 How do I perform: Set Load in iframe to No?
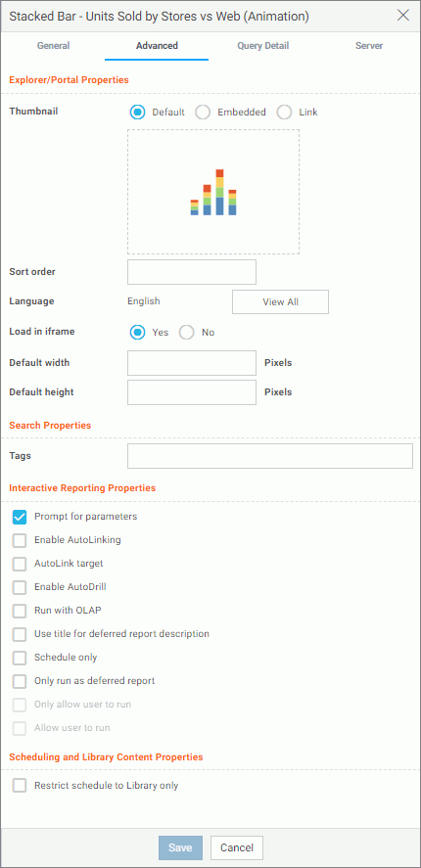click(187, 333)
